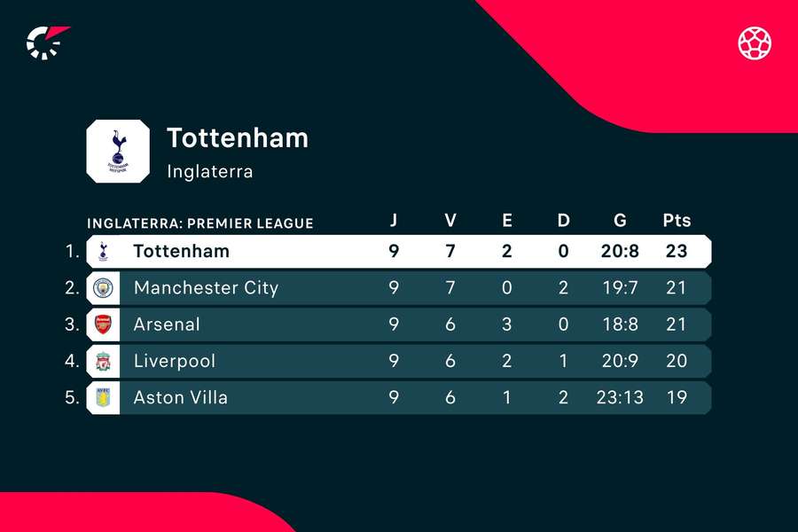The height and width of the screenshot is (532, 798).
Task: Click the Arsenal crest icon
Action: coord(101,325)
